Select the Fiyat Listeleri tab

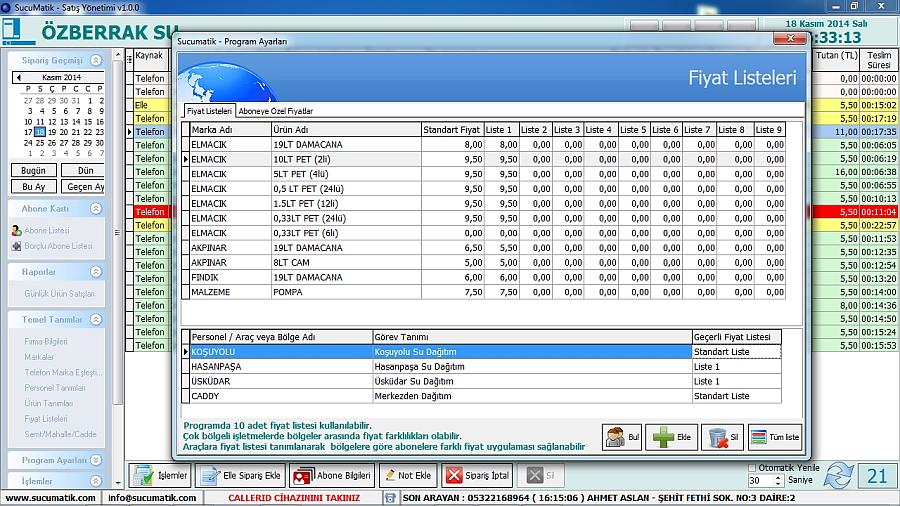pyautogui.click(x=209, y=111)
